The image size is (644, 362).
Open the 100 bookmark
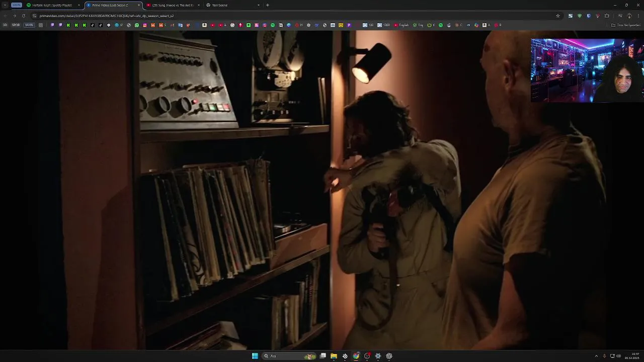click(x=369, y=25)
